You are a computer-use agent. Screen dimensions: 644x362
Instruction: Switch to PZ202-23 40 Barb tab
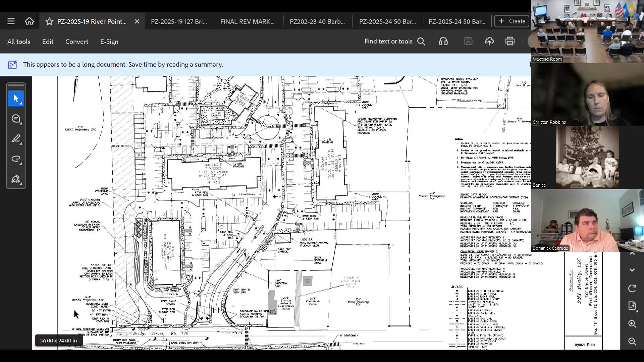(x=317, y=21)
